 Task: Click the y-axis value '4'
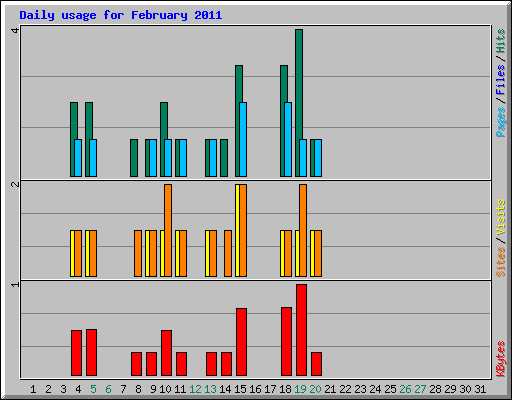pos(15,31)
